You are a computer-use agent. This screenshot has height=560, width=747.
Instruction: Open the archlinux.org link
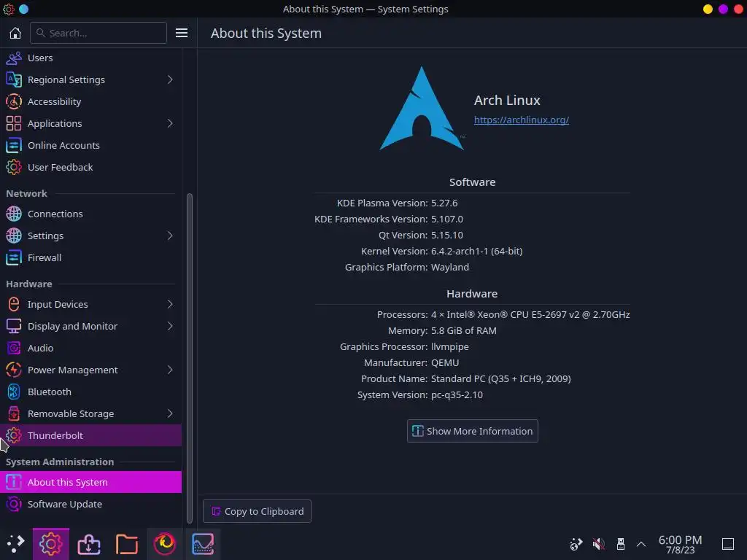(521, 120)
